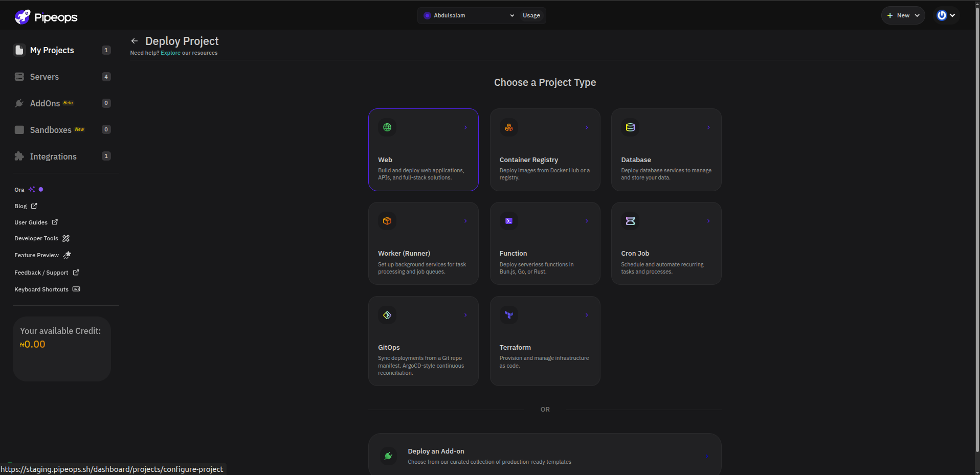Open AddOns Beta in the sidebar
Viewport: 980px width, 475px height.
62,103
